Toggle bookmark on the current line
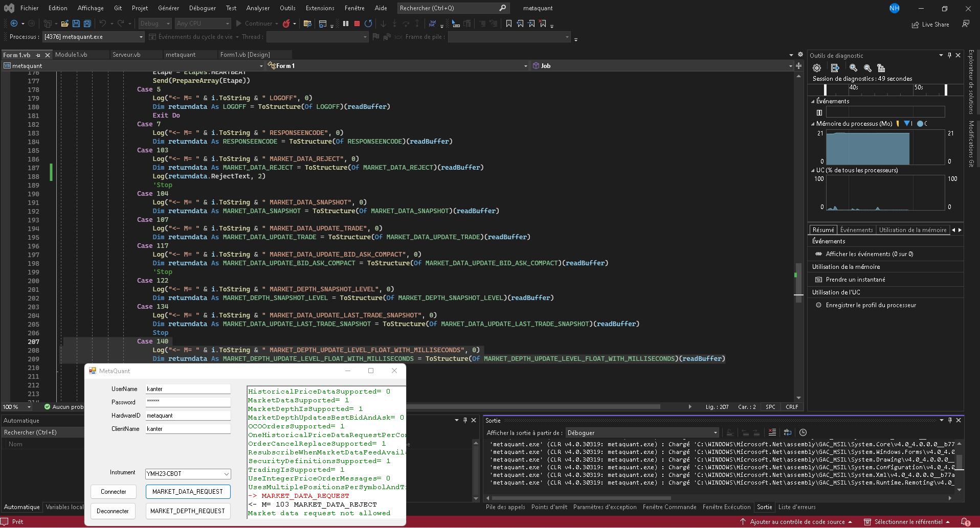Image resolution: width=980 pixels, height=528 pixels. 509,24
